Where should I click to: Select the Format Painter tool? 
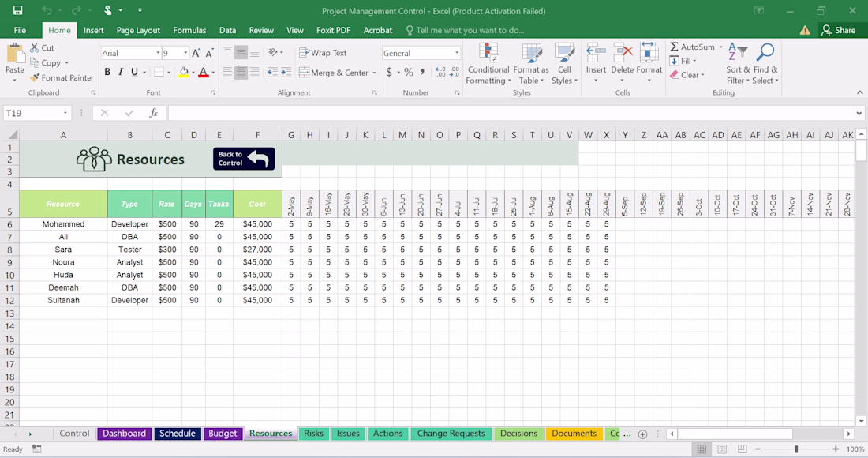(62, 78)
